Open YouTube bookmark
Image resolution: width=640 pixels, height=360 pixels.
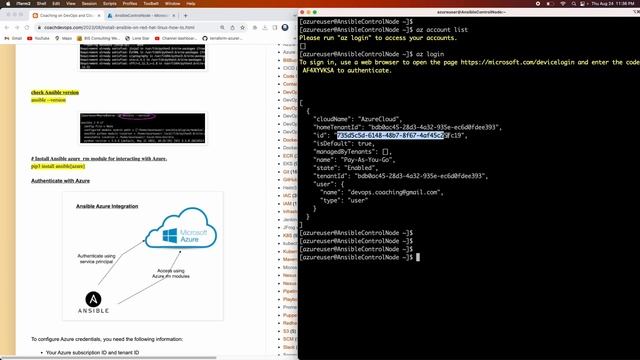coord(38,38)
